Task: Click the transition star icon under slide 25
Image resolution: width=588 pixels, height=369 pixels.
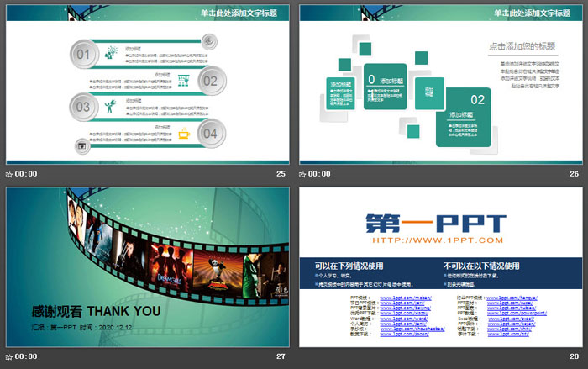Action: (9, 175)
